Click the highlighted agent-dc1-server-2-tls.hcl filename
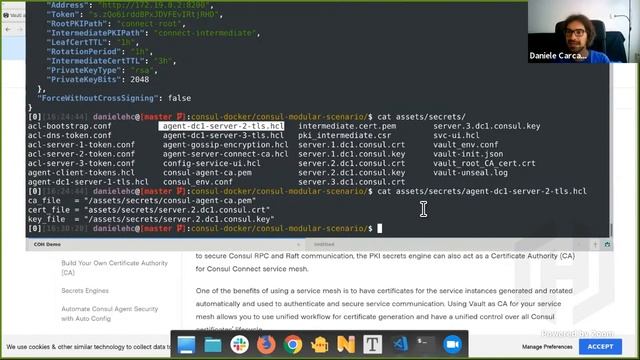 pos(222,126)
